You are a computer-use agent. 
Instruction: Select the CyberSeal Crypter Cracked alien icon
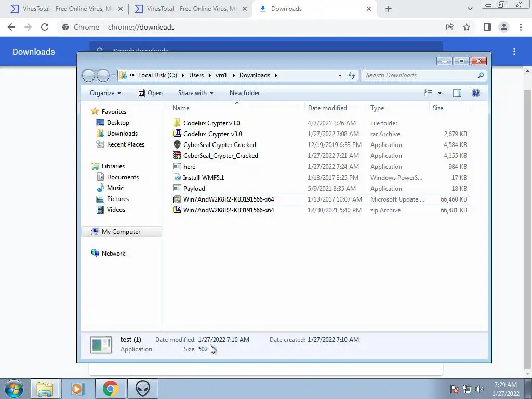tap(177, 144)
